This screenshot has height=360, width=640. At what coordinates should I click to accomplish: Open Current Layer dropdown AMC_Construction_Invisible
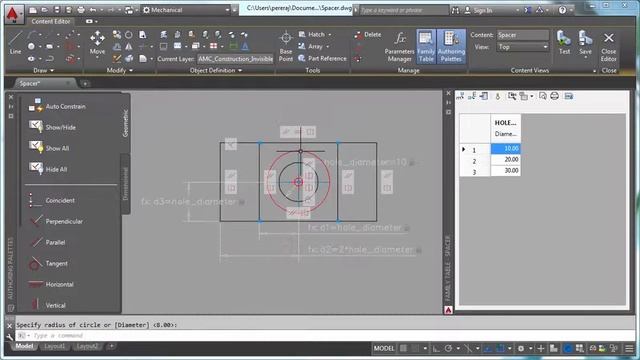(236, 59)
